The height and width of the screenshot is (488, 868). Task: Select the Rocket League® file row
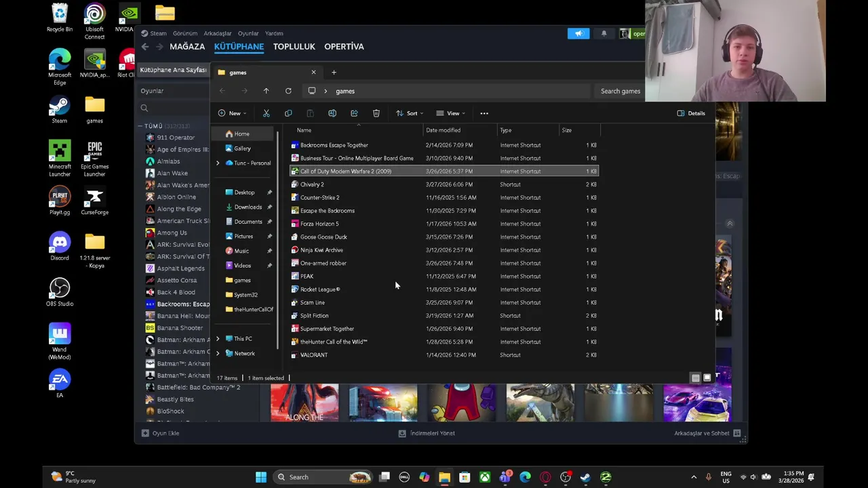point(444,289)
